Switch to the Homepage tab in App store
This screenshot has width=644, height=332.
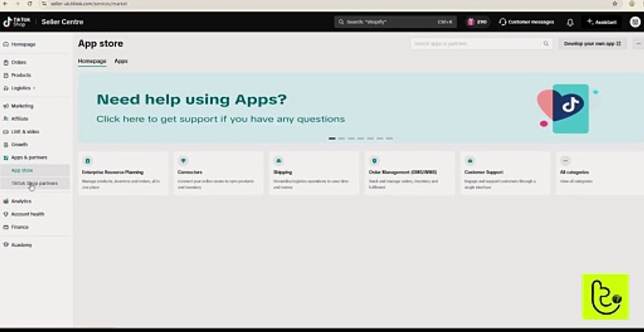point(92,61)
